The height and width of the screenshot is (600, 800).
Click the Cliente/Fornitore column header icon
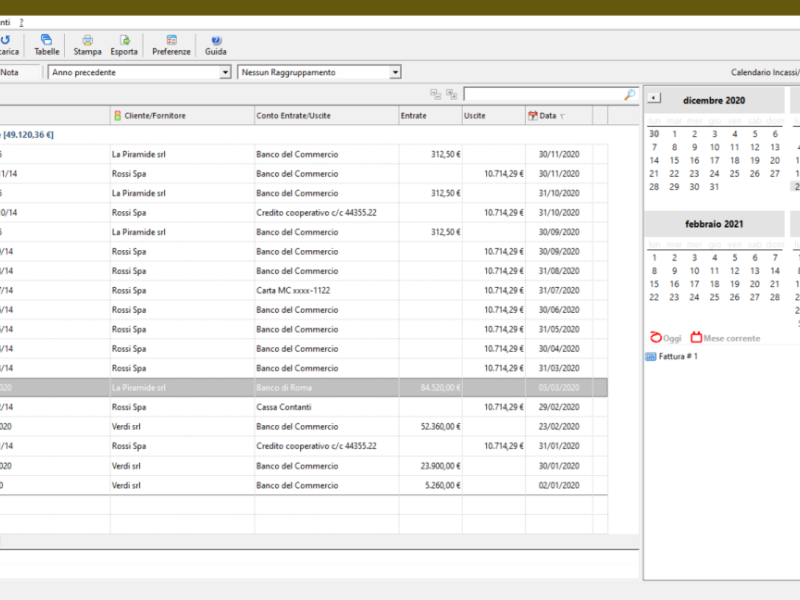pyautogui.click(x=117, y=116)
